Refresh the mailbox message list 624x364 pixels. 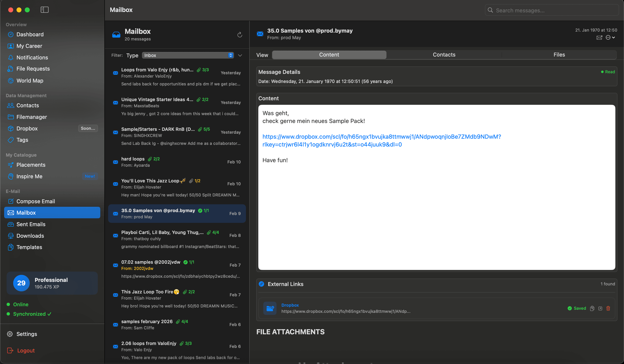coord(239,35)
